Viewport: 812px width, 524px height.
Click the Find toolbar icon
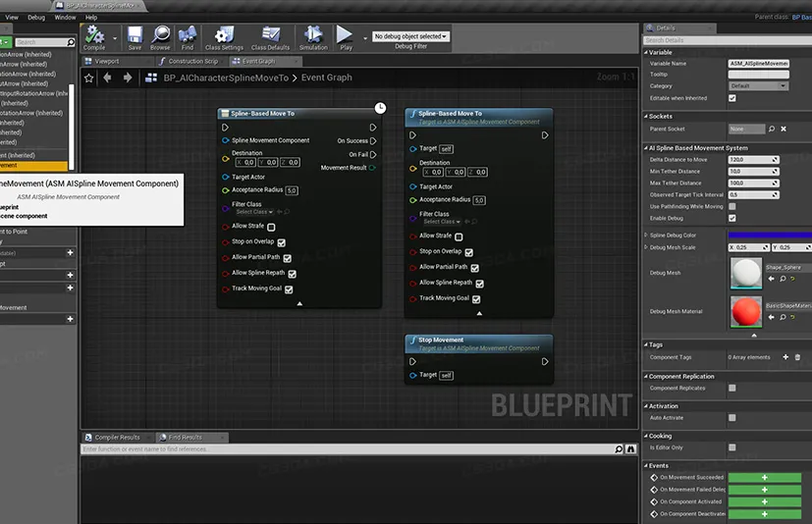tap(187, 38)
